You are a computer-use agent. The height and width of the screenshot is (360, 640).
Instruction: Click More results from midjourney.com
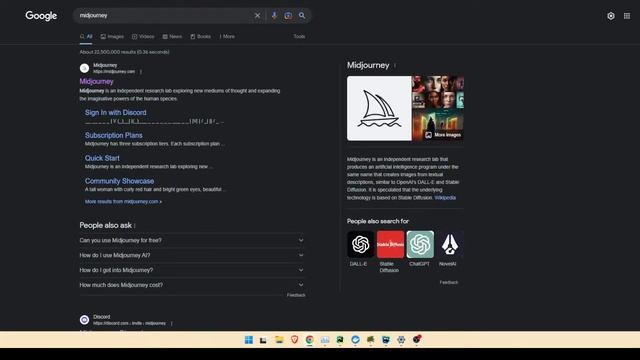[123, 202]
